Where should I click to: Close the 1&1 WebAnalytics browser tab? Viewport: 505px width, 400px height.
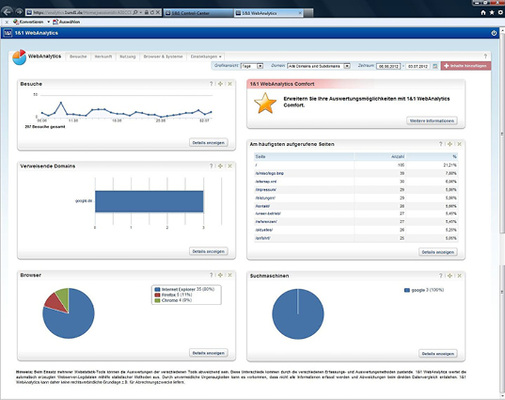pyautogui.click(x=300, y=13)
